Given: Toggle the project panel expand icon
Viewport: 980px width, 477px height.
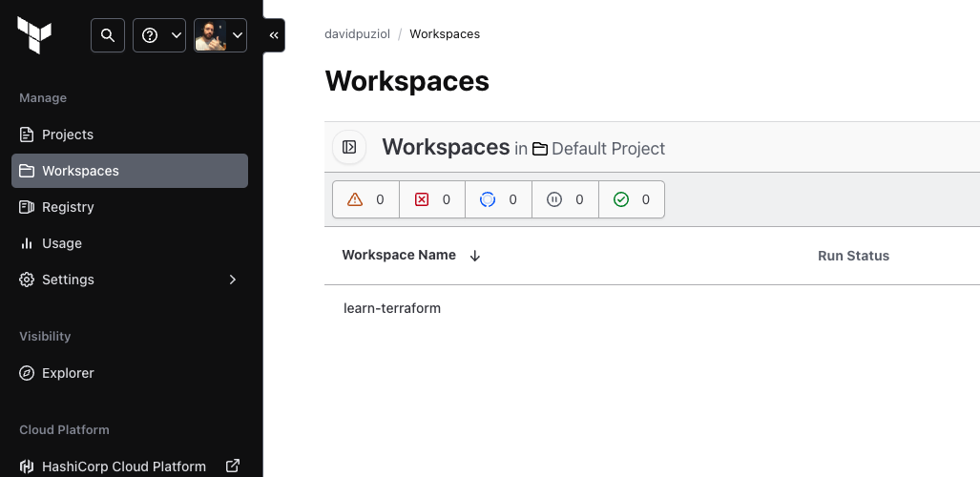Looking at the screenshot, I should tap(349, 147).
